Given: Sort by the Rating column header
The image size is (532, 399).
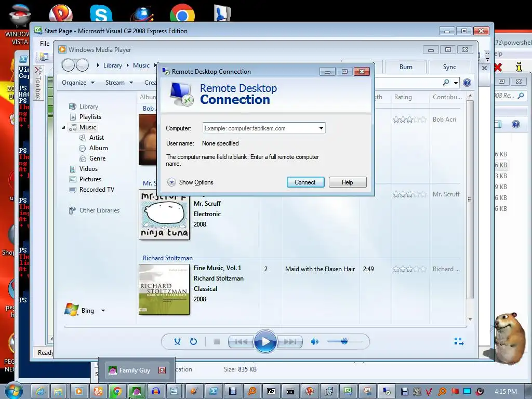Looking at the screenshot, I should (x=403, y=97).
